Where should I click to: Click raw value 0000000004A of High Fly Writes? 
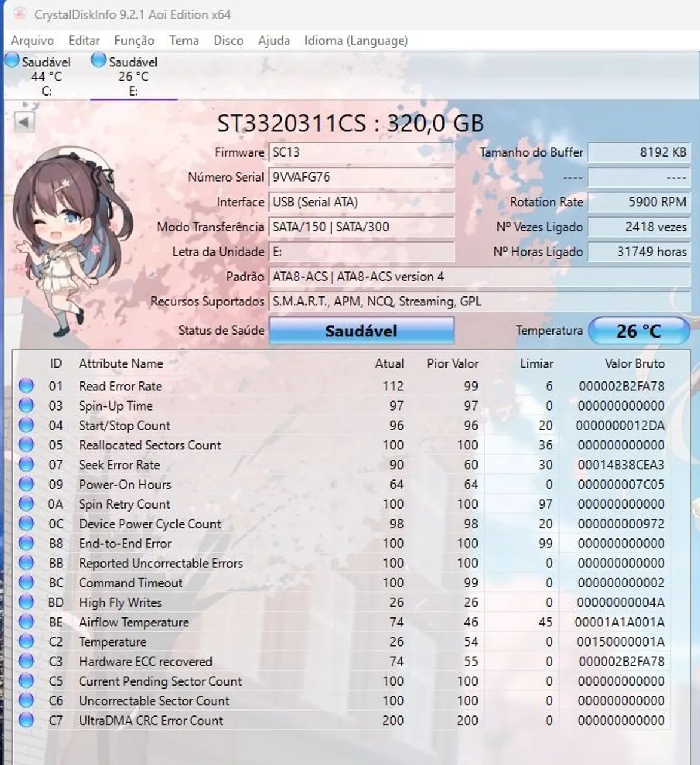pos(620,602)
